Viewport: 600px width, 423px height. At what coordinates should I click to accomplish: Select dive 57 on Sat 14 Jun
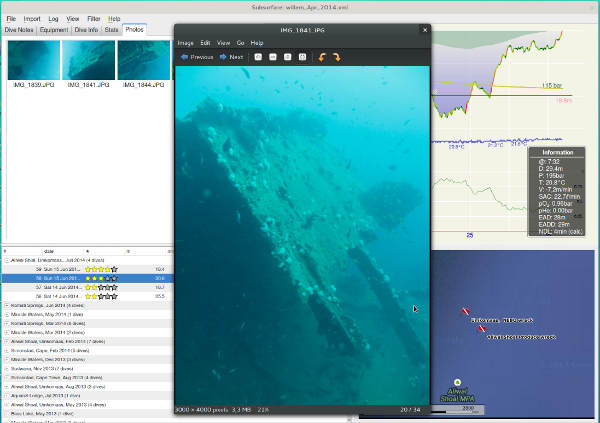[60, 287]
